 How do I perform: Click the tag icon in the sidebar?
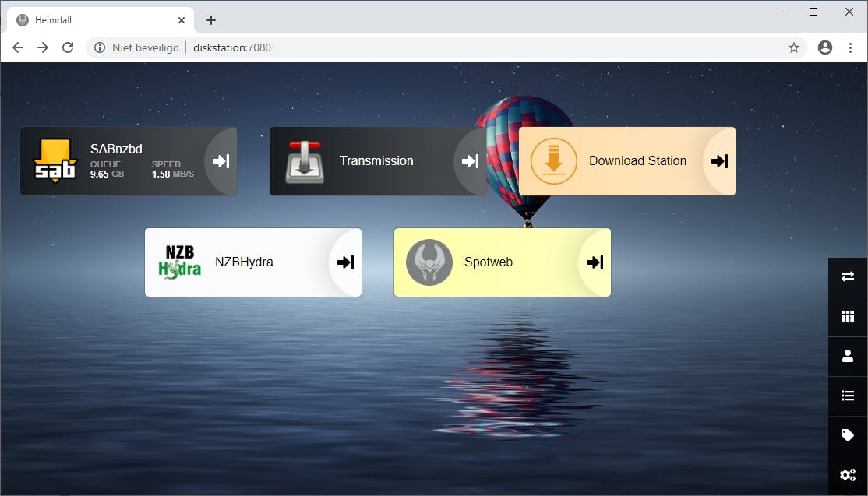847,435
